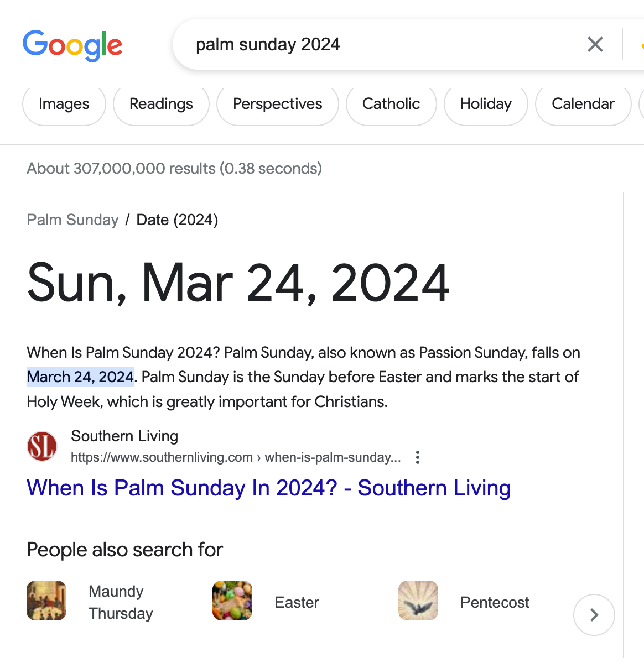
Task: Switch to the Perspectives filter
Action: [x=277, y=104]
